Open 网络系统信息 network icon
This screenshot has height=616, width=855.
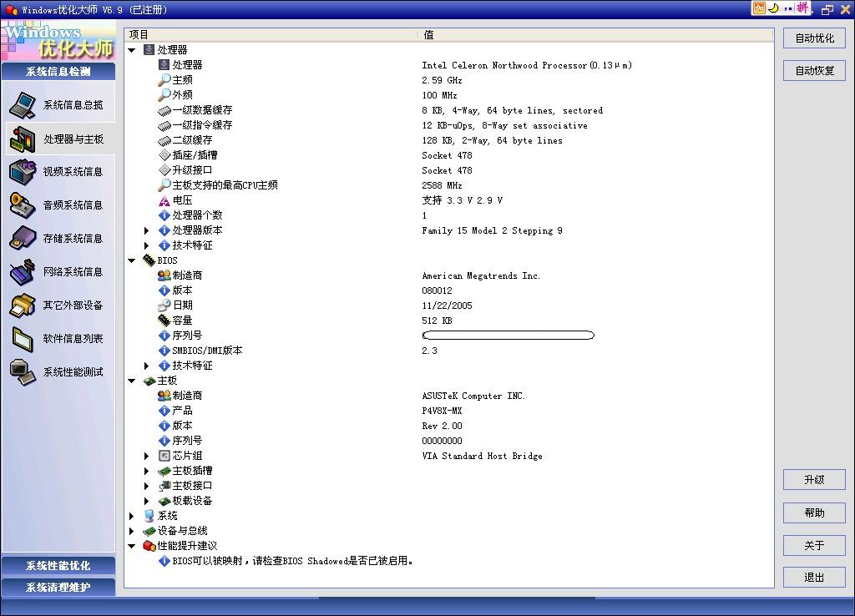click(23, 271)
